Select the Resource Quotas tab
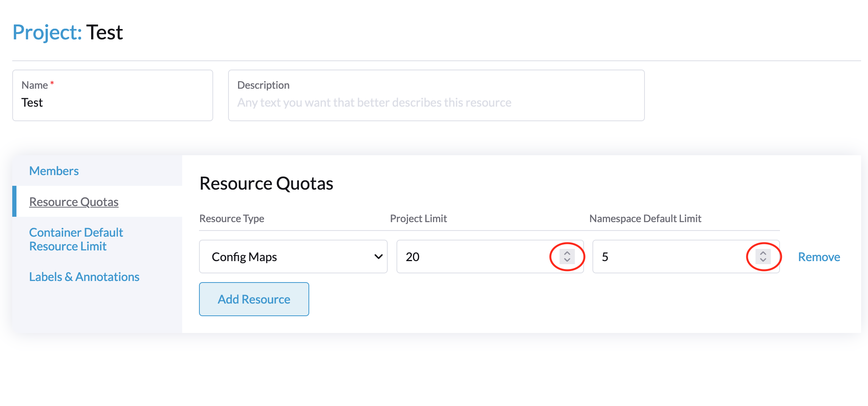The height and width of the screenshot is (406, 868). (74, 201)
